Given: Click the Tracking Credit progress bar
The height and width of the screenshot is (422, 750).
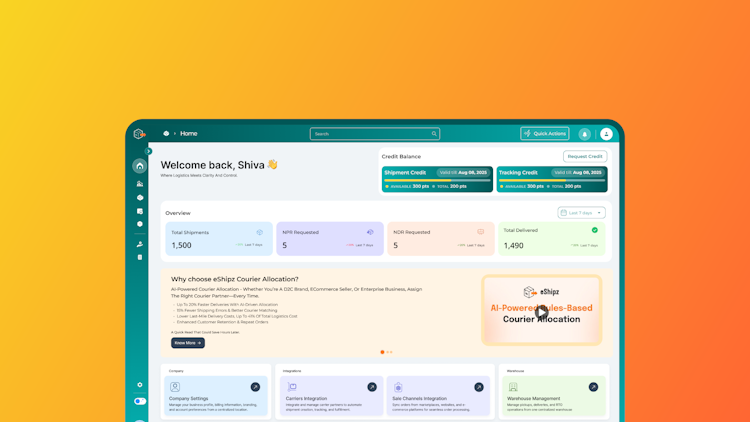Looking at the screenshot, I should (552, 180).
